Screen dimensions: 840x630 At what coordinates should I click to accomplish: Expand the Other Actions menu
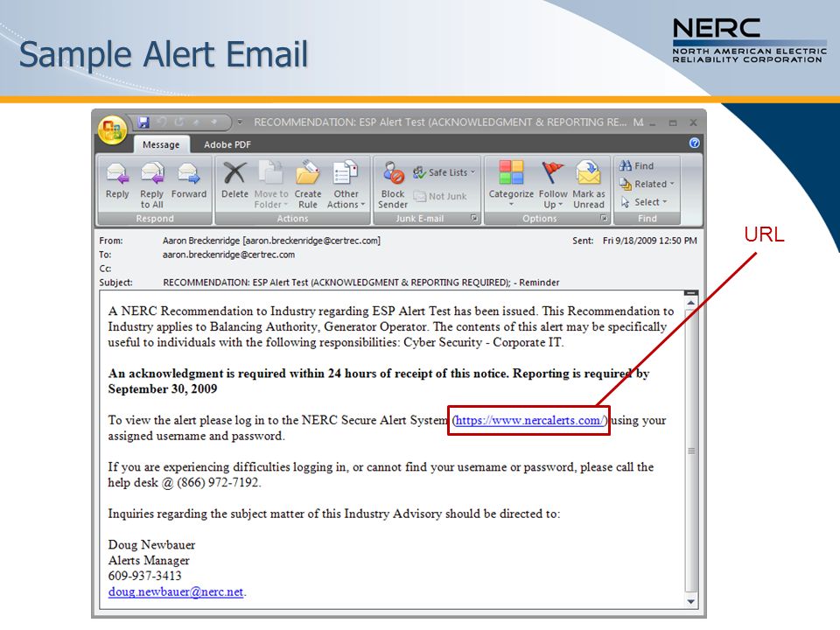pyautogui.click(x=346, y=185)
